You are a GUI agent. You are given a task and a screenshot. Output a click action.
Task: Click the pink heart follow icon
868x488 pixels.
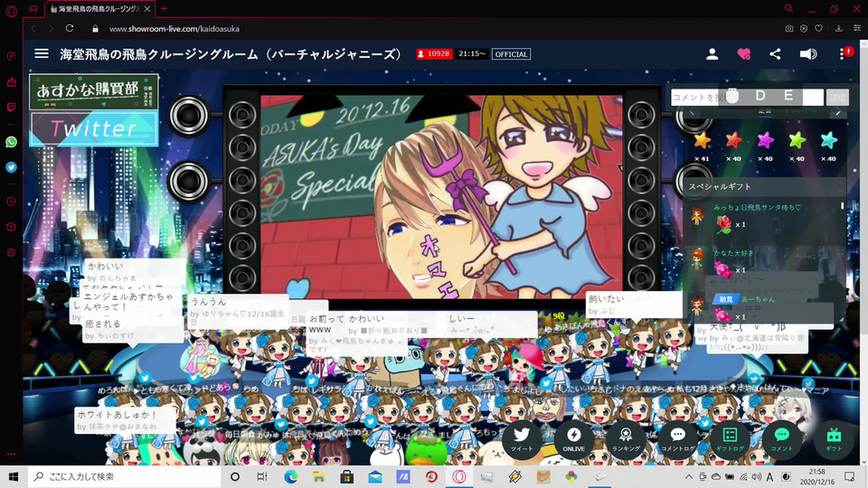click(743, 53)
